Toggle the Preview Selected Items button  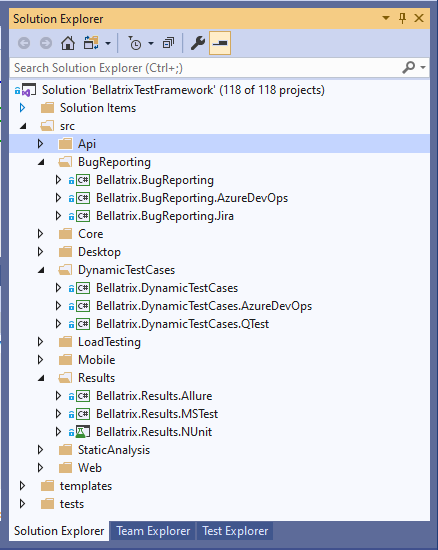(x=220, y=43)
